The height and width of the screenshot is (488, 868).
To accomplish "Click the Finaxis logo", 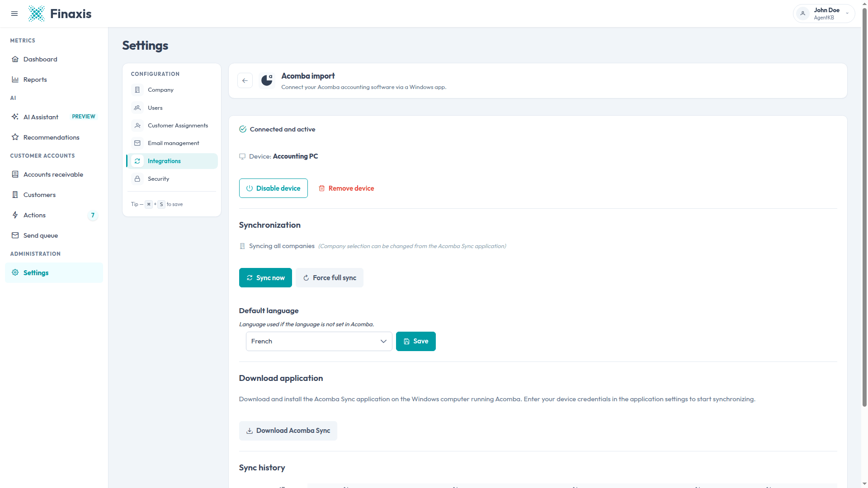I will 60,14.
